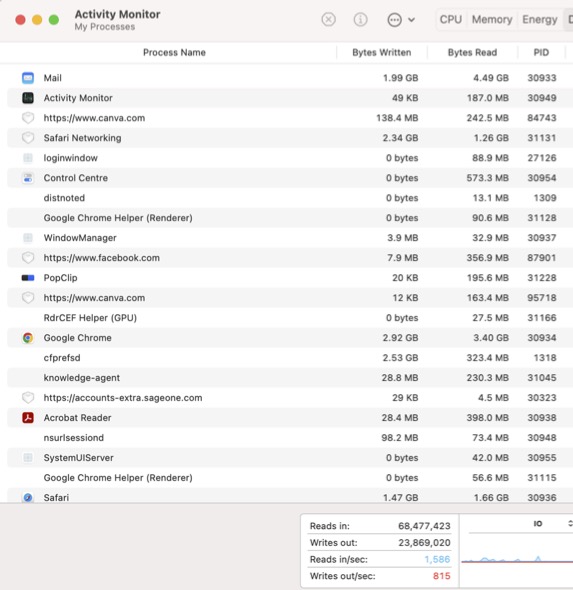The height and width of the screenshot is (590, 573).
Task: Click the loginwindow process name
Action: click(x=71, y=158)
